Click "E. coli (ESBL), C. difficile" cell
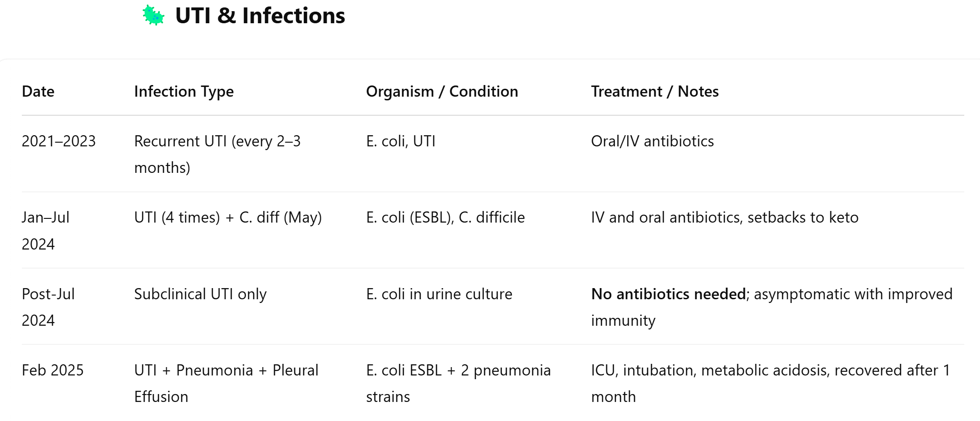This screenshot has height=421, width=980. pos(445,217)
